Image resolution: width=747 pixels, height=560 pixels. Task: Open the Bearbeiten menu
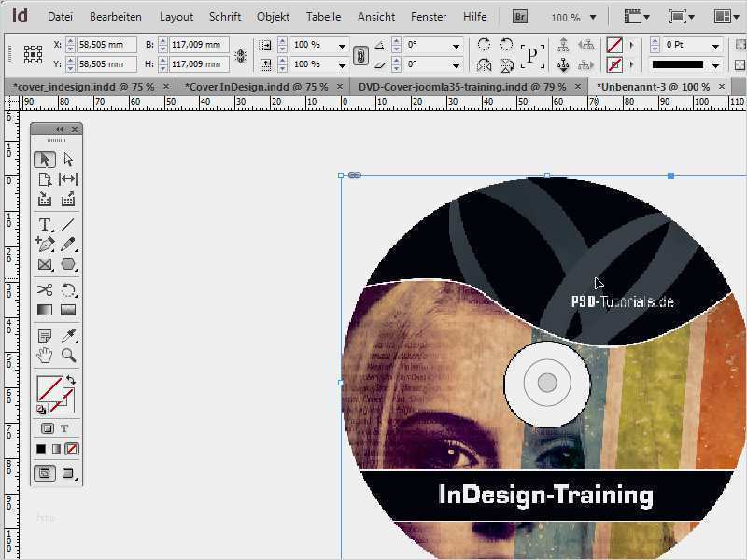click(x=116, y=17)
